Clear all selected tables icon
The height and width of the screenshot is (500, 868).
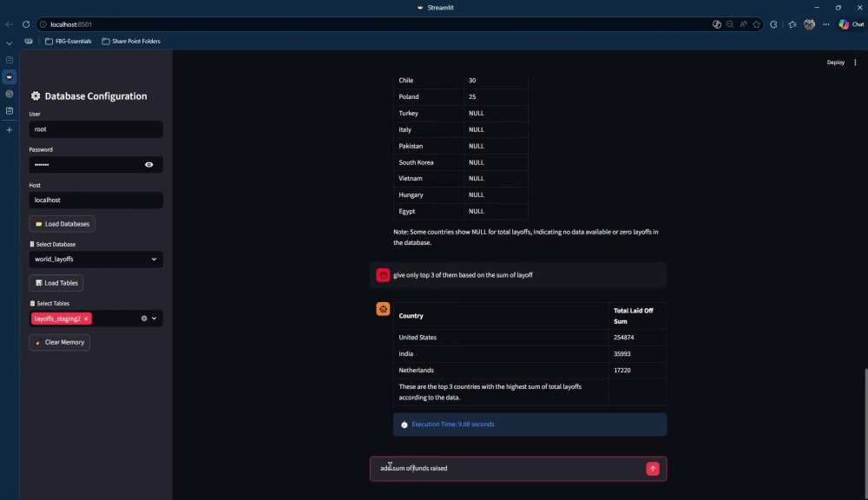click(x=144, y=319)
